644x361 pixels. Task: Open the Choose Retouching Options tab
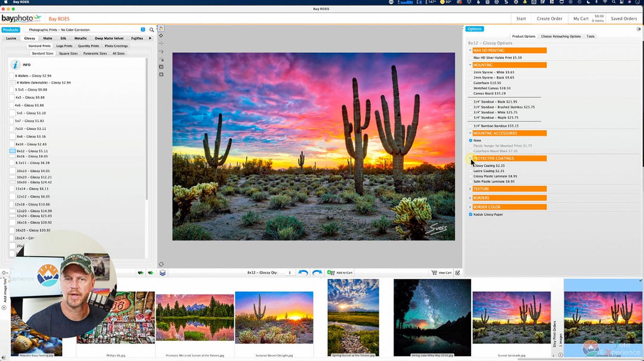coord(561,36)
